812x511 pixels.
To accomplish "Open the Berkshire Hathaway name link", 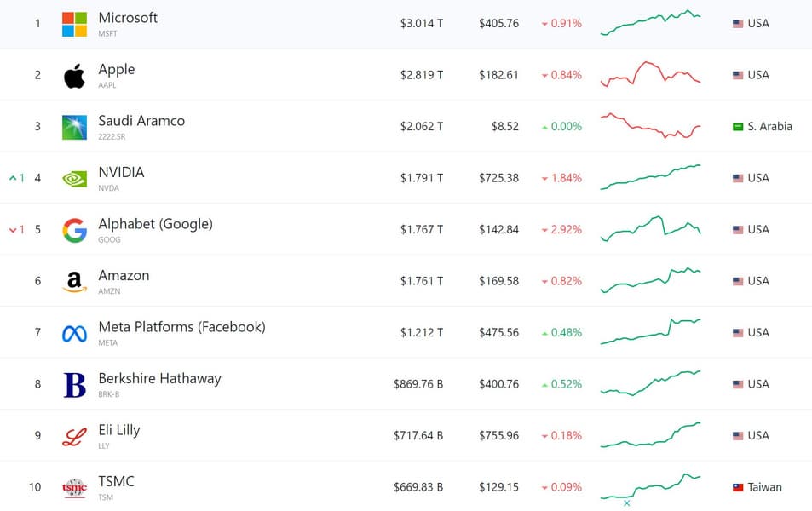I will coord(159,378).
